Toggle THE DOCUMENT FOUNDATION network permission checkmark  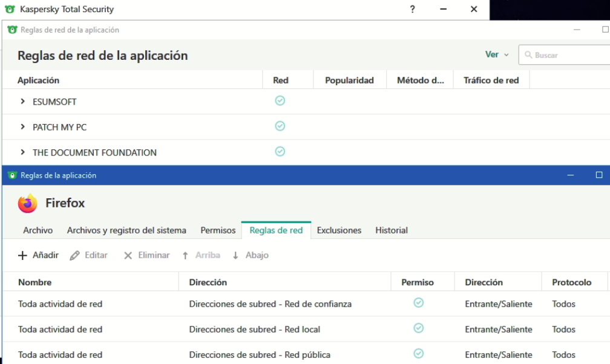[280, 151]
